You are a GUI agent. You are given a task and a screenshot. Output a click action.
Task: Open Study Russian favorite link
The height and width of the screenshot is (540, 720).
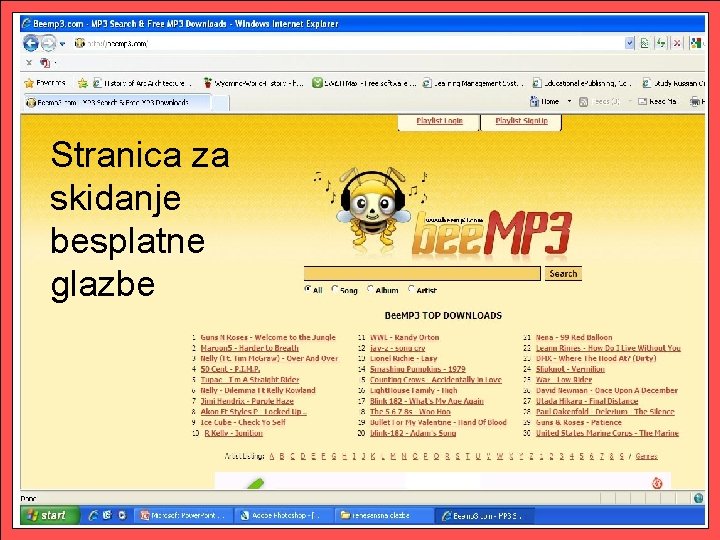pos(673,83)
